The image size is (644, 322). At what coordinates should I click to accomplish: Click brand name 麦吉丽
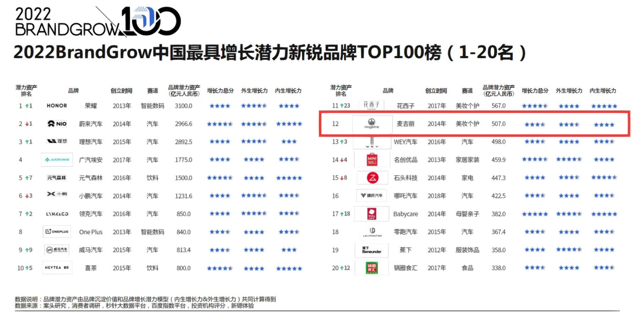405,124
